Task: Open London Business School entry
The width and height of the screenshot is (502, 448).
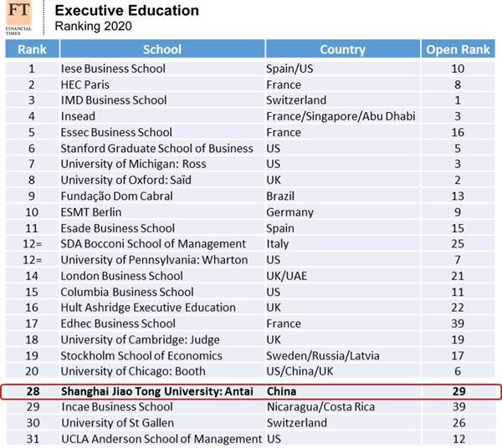Action: click(x=121, y=276)
